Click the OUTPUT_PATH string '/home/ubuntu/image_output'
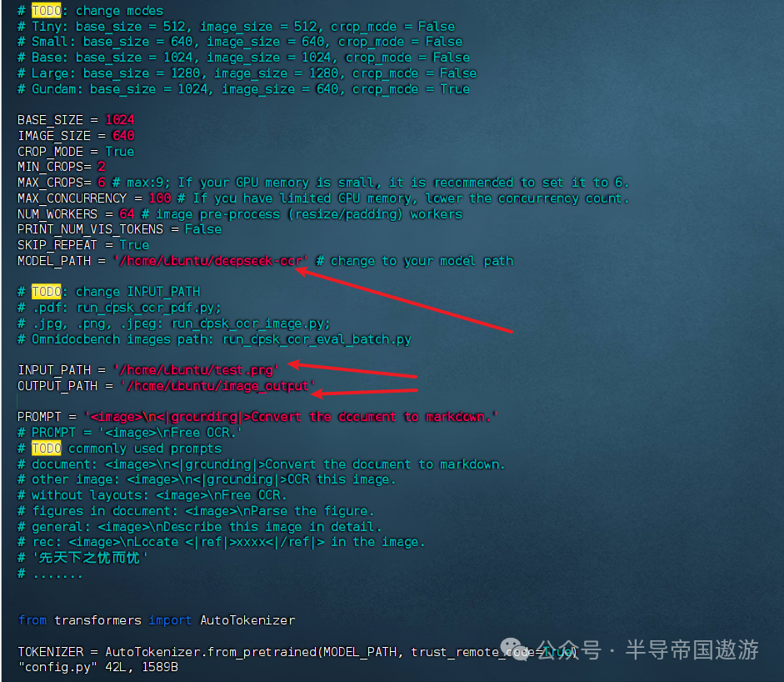 217,386
